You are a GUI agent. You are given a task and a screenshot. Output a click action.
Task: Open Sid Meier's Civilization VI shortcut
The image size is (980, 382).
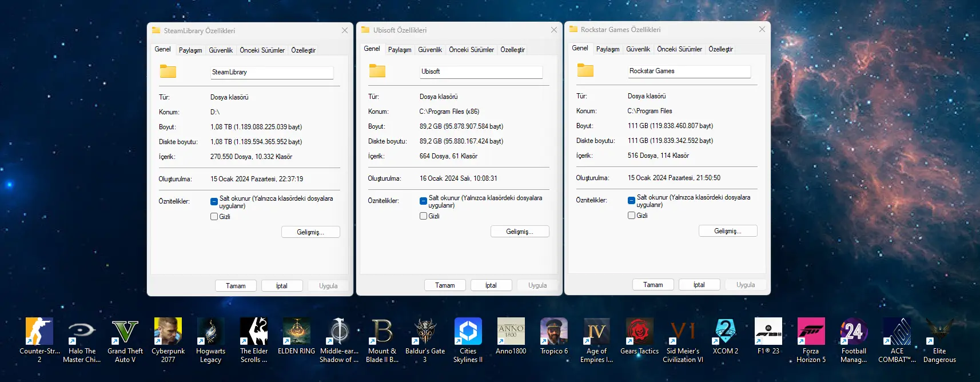pos(683,340)
